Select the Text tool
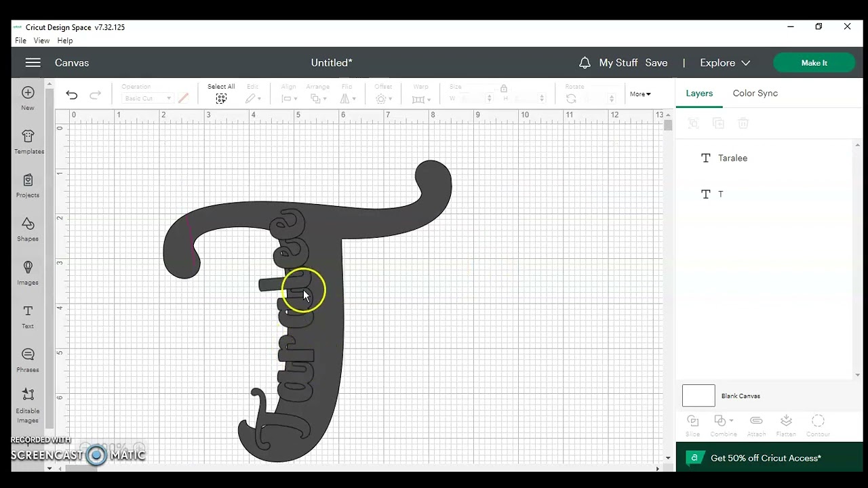 pos(28,317)
